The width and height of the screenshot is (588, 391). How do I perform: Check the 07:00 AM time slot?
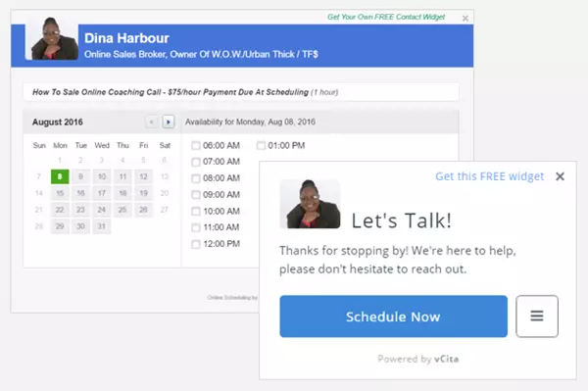tap(196, 162)
